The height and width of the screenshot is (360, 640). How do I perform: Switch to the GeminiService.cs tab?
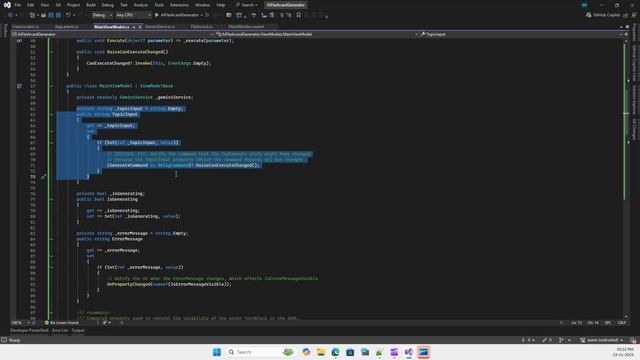pos(160,27)
